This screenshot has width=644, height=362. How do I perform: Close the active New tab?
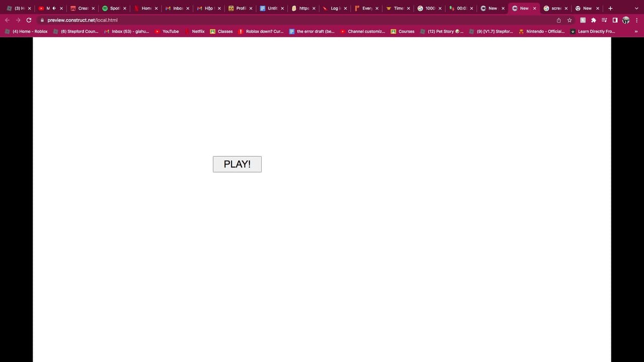tap(534, 8)
